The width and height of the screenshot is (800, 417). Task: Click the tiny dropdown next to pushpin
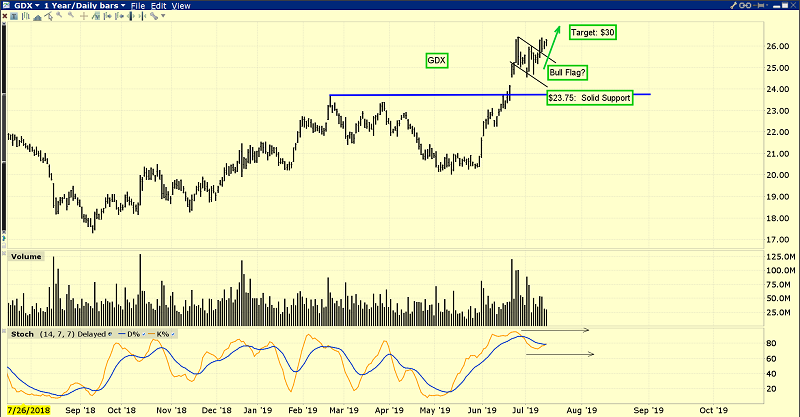767,5
